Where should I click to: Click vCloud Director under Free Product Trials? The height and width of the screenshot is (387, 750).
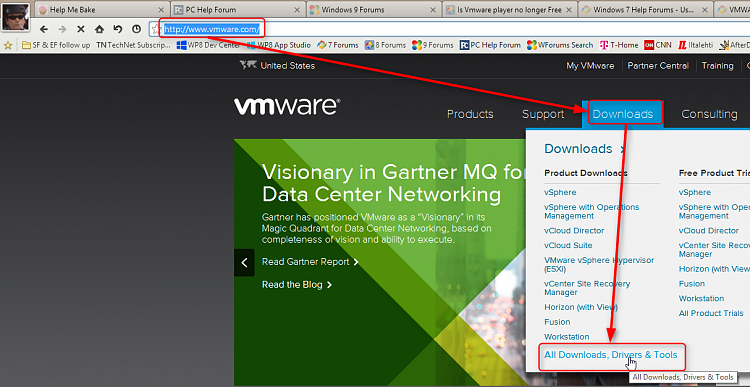click(708, 231)
